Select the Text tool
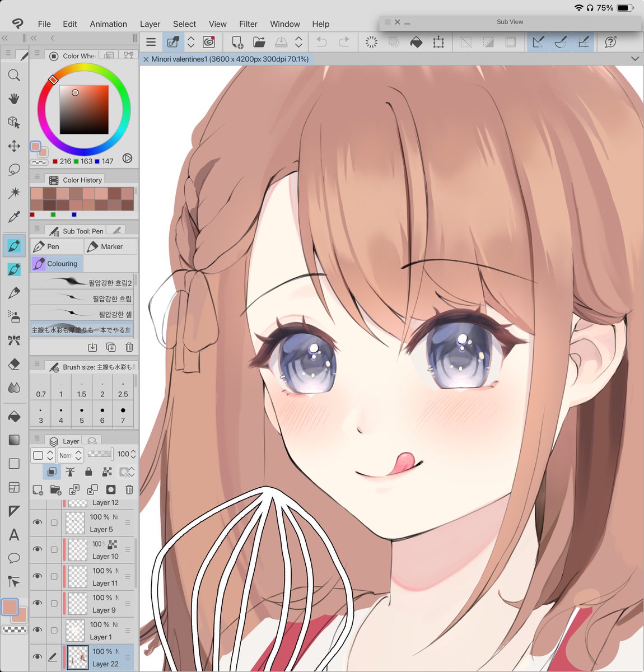This screenshot has width=644, height=672. [14, 535]
